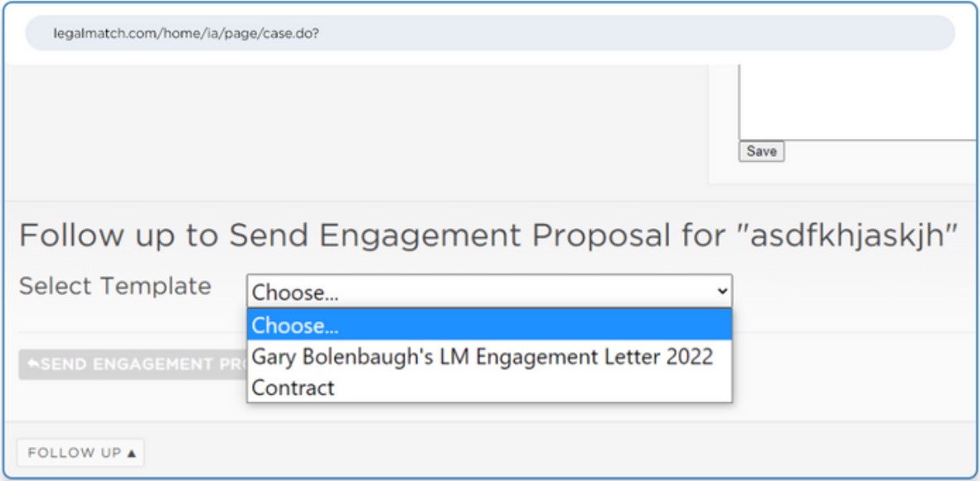Screen dimensions: 980x481
Task: Click the "Select Template" label
Action: coord(114,287)
